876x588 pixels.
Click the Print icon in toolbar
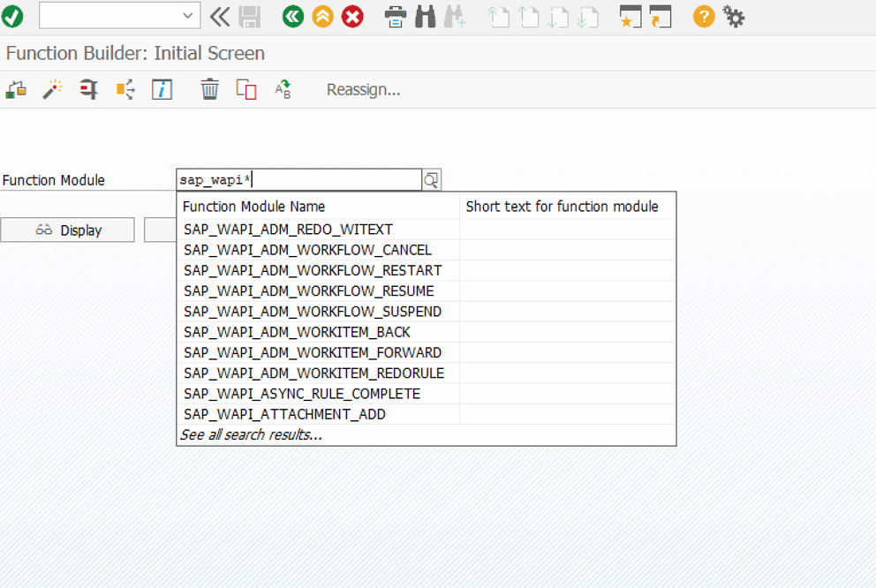(x=396, y=17)
